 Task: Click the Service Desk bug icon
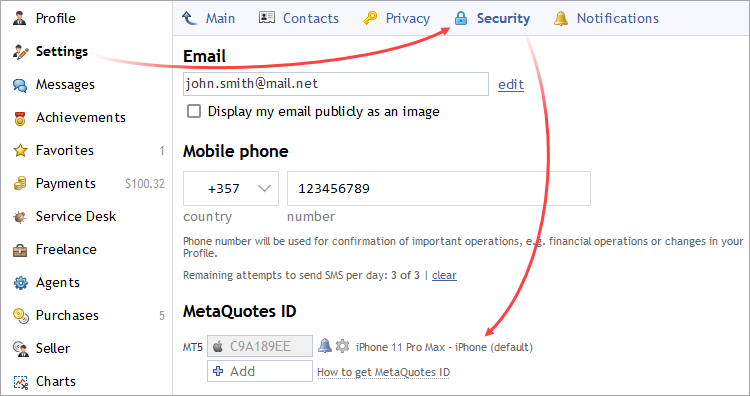pyautogui.click(x=20, y=217)
